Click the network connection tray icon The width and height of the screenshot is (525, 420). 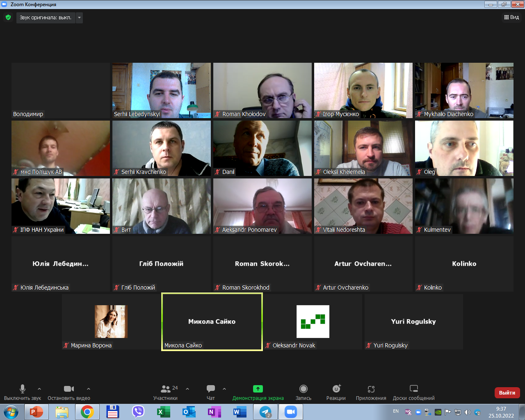458,412
